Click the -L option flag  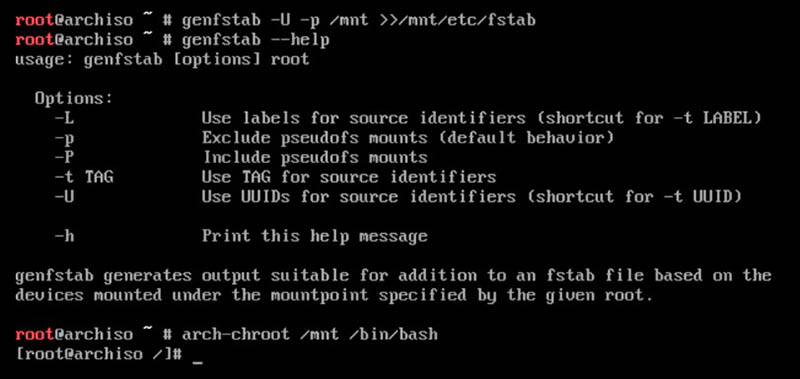pos(65,118)
